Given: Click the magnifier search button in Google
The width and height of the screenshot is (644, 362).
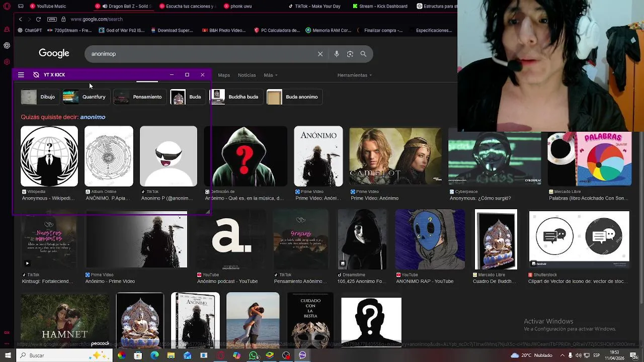Looking at the screenshot, I should tap(363, 54).
